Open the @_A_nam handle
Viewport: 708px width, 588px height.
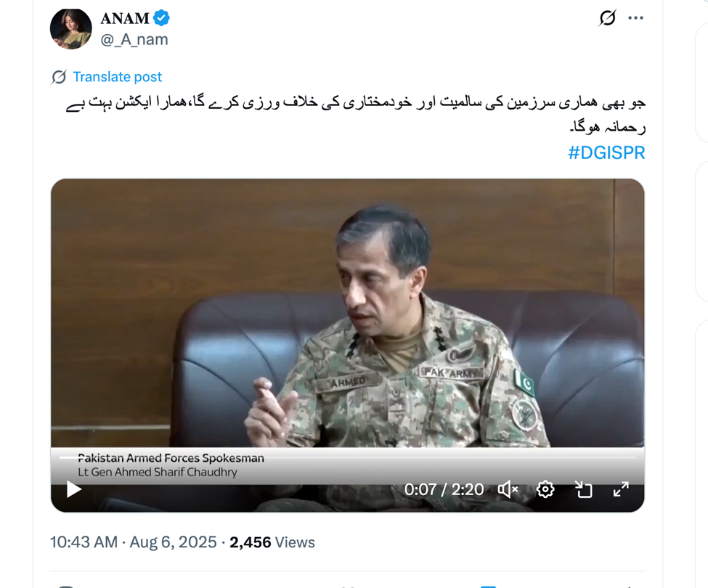pos(134,40)
